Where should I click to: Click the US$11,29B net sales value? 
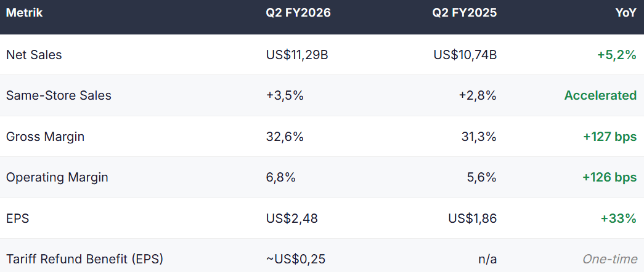click(x=297, y=55)
